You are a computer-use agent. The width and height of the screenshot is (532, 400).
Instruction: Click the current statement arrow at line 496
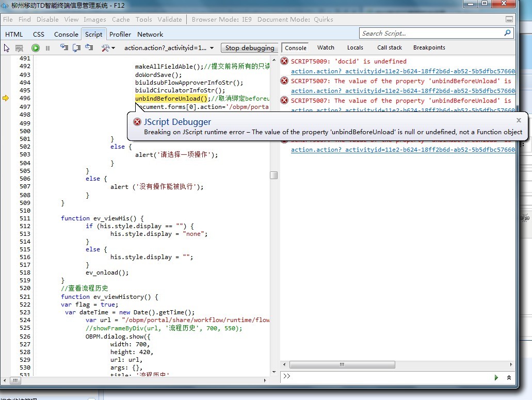pos(6,98)
